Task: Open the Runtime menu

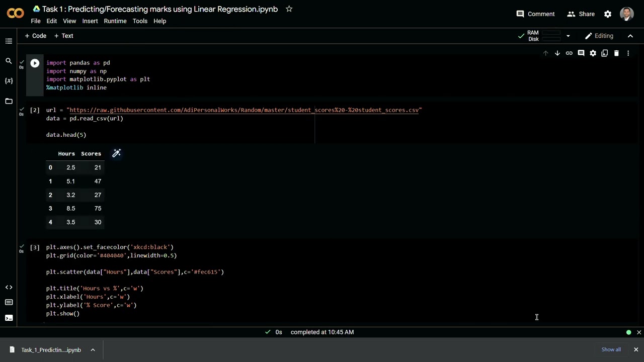Action: coord(115,21)
